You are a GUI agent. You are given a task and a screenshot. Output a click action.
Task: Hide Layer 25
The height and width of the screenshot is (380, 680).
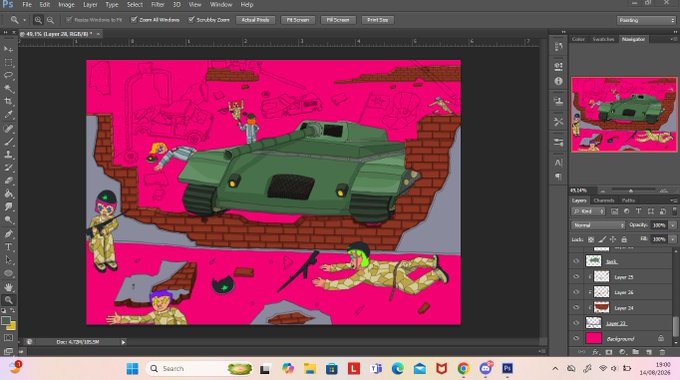[x=576, y=276]
